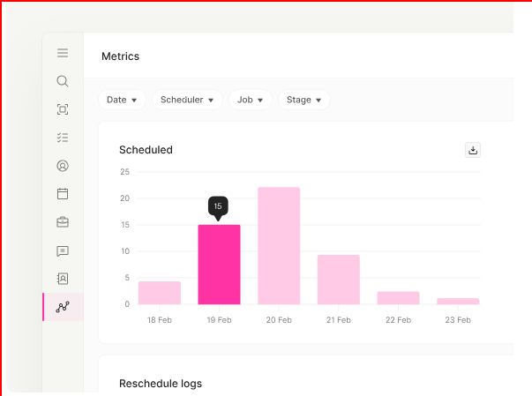
Task: Click the 5 y-axis value
Action: tap(127, 278)
